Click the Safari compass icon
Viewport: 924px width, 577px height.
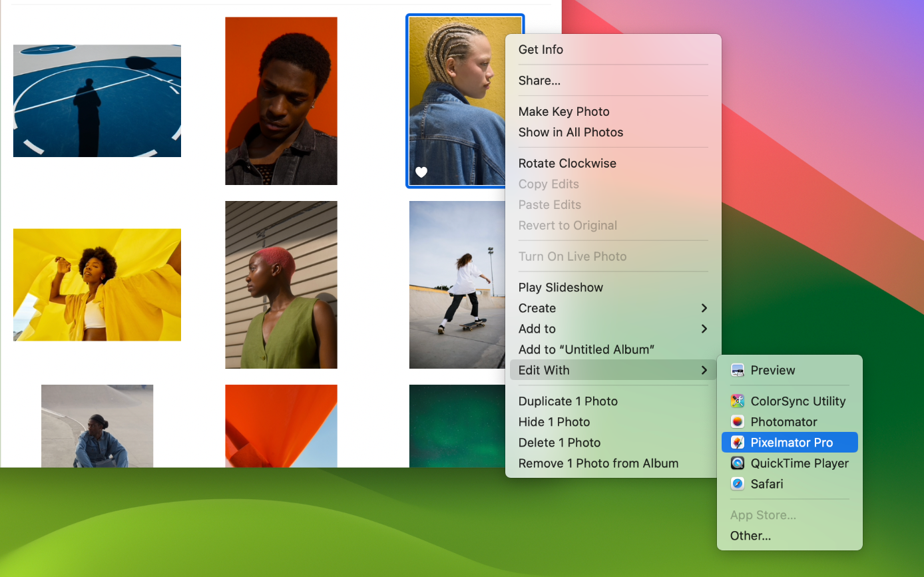tap(737, 484)
